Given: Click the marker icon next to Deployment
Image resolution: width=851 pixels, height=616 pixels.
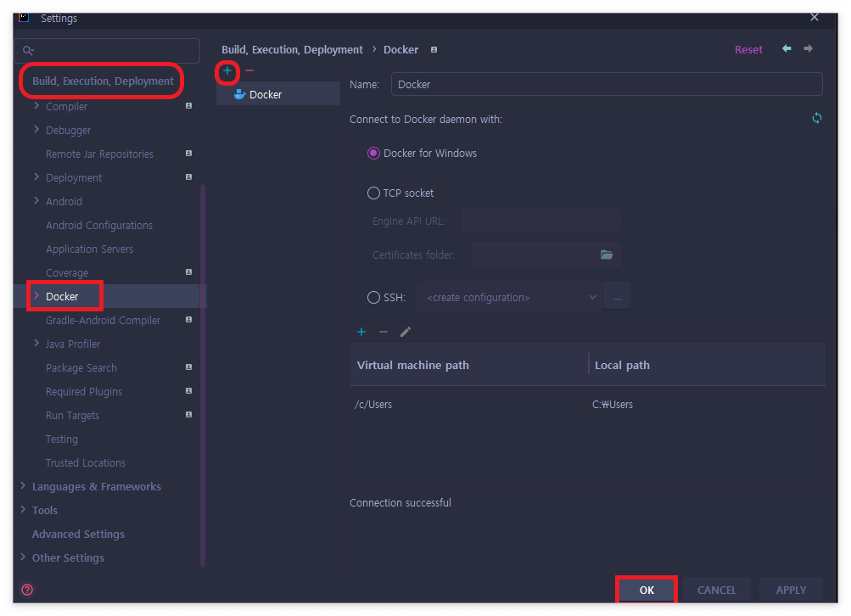Looking at the screenshot, I should (188, 177).
